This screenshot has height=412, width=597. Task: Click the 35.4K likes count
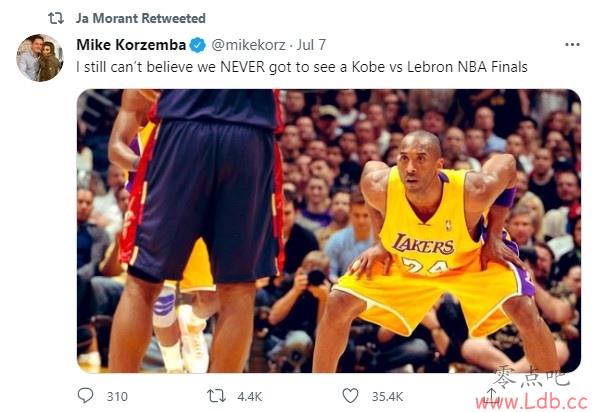387,396
